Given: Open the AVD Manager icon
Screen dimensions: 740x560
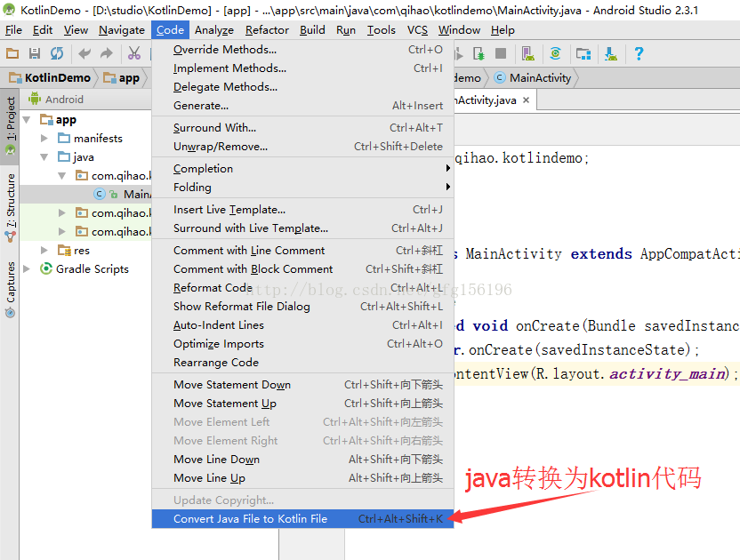Looking at the screenshot, I should pos(528,54).
